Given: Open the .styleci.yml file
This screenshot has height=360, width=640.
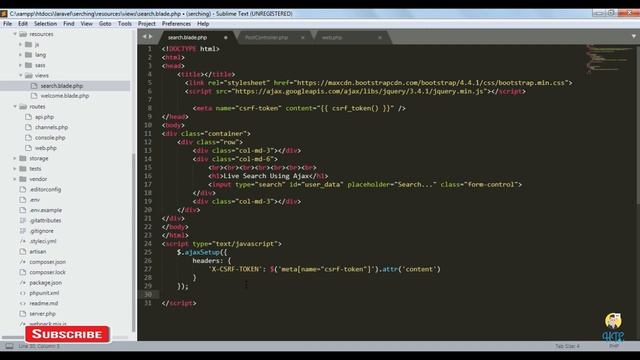Looking at the screenshot, I should click(42, 241).
